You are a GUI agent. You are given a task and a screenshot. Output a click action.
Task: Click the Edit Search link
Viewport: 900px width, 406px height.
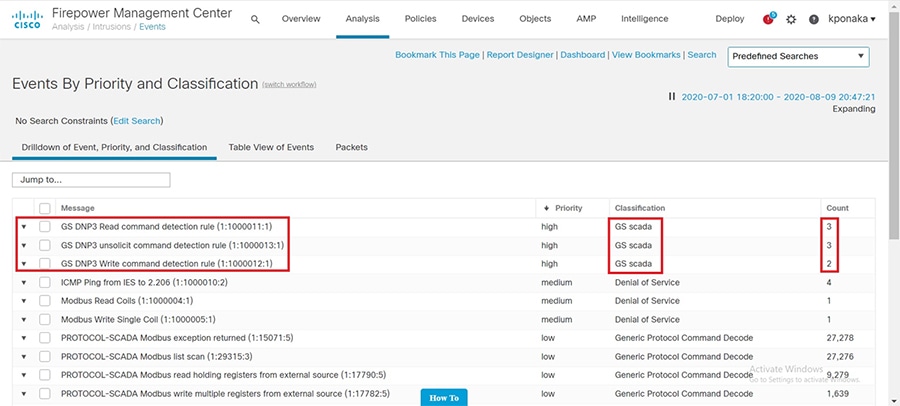137,121
